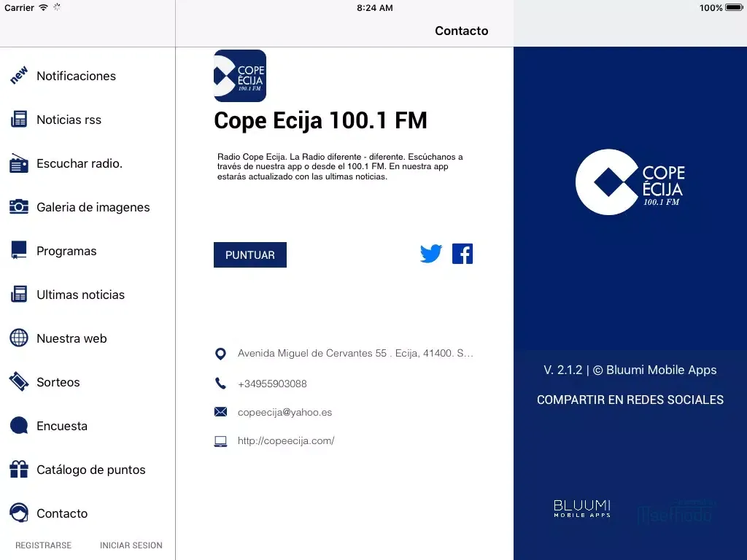Tap the Programas book icon

coord(18,251)
